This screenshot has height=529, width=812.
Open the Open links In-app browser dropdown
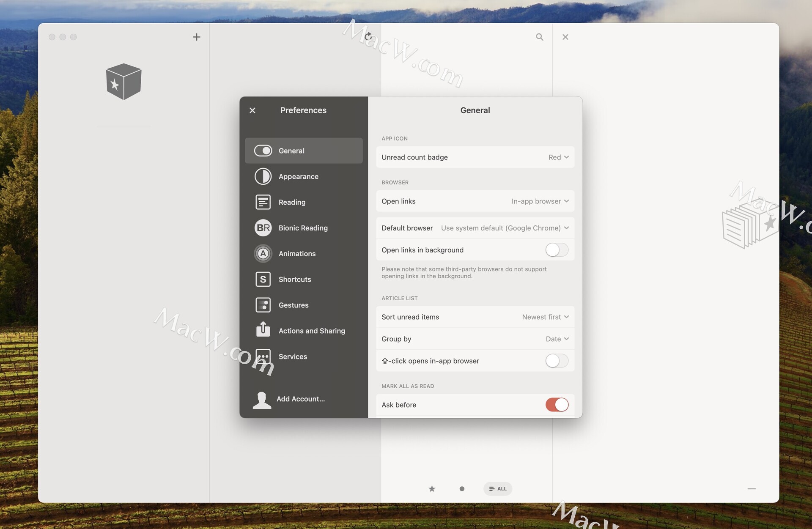coord(540,201)
